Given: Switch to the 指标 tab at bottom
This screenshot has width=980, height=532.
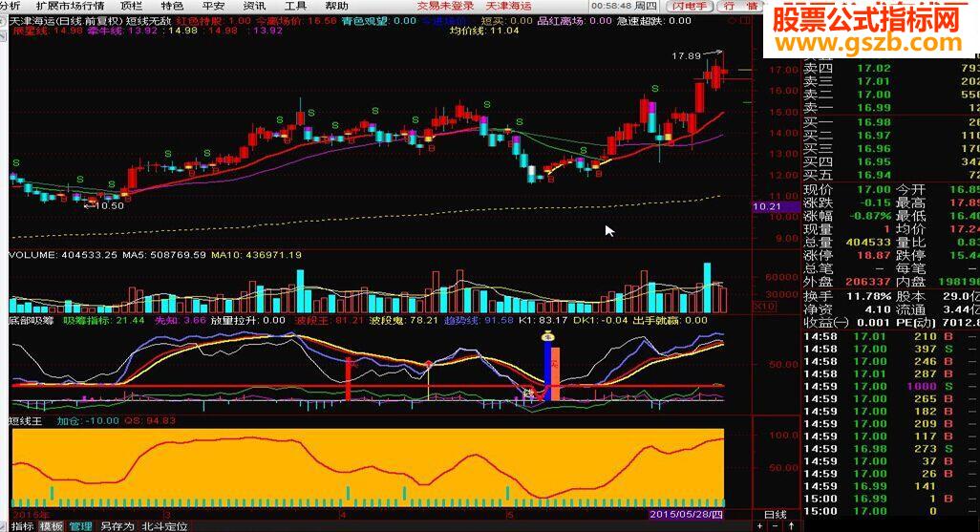Looking at the screenshot, I should (23, 526).
